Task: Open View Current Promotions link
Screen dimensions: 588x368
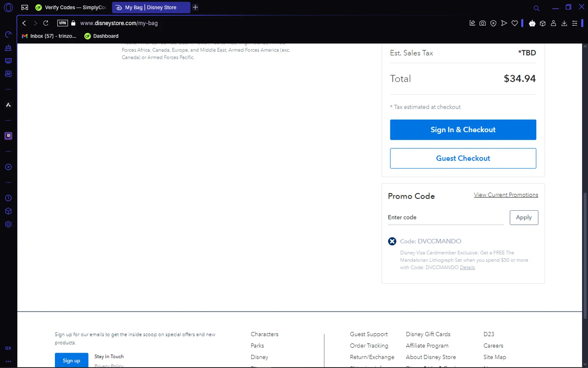Action: [x=506, y=195]
